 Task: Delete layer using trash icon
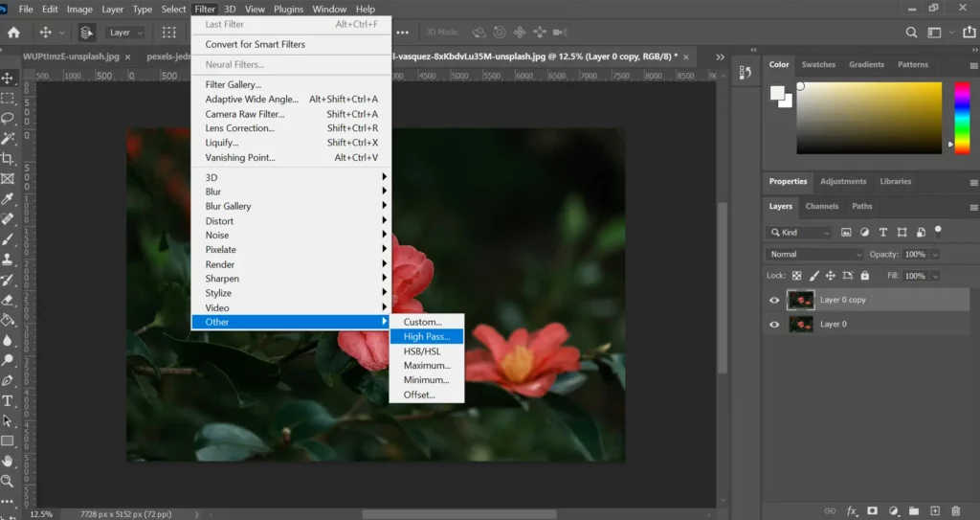pos(956,511)
